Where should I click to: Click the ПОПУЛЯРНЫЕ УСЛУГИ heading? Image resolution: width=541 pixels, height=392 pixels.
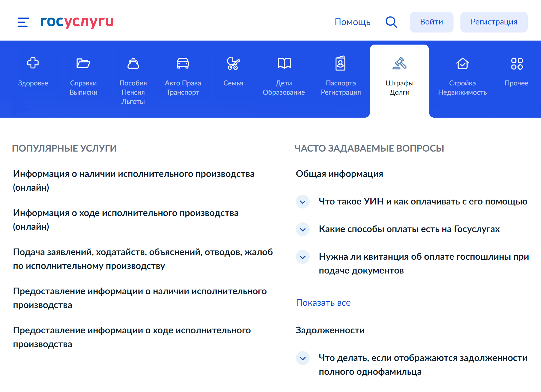[x=64, y=148]
